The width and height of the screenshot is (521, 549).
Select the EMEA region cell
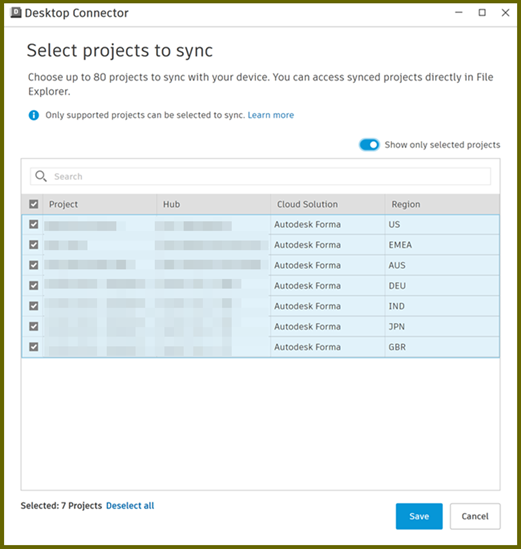click(x=442, y=245)
